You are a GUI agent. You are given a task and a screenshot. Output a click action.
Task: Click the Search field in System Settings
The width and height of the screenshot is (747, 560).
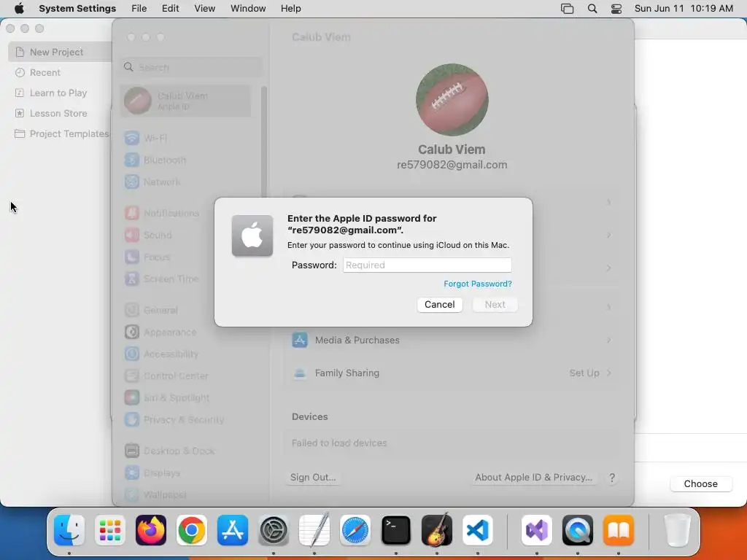pos(191,67)
